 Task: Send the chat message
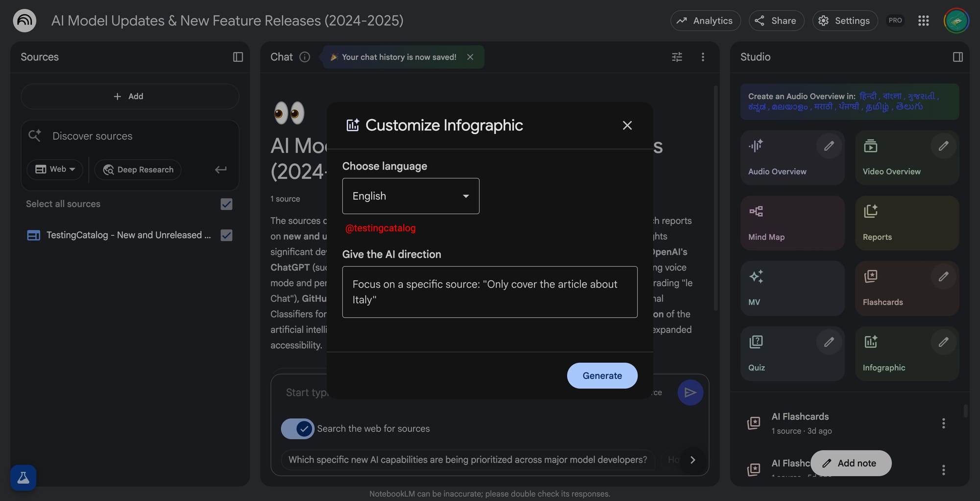point(690,392)
